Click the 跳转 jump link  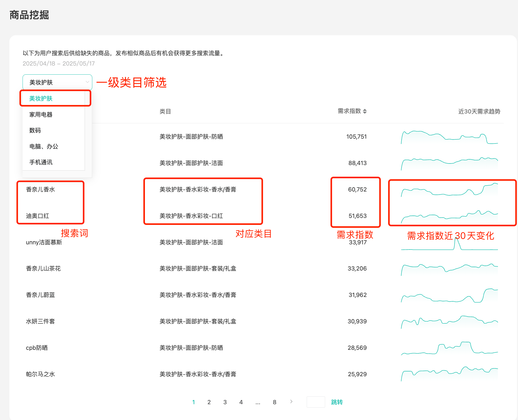[x=337, y=402]
